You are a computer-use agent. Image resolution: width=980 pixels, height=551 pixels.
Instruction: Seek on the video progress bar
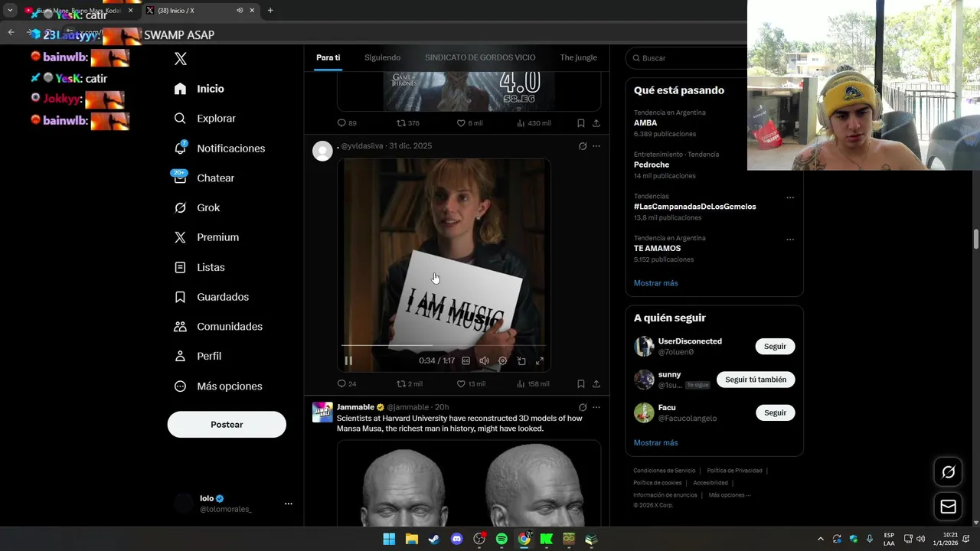(x=443, y=346)
